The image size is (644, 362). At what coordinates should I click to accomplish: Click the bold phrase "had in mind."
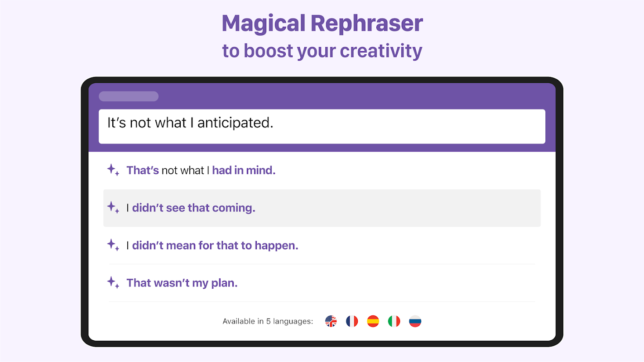click(244, 170)
